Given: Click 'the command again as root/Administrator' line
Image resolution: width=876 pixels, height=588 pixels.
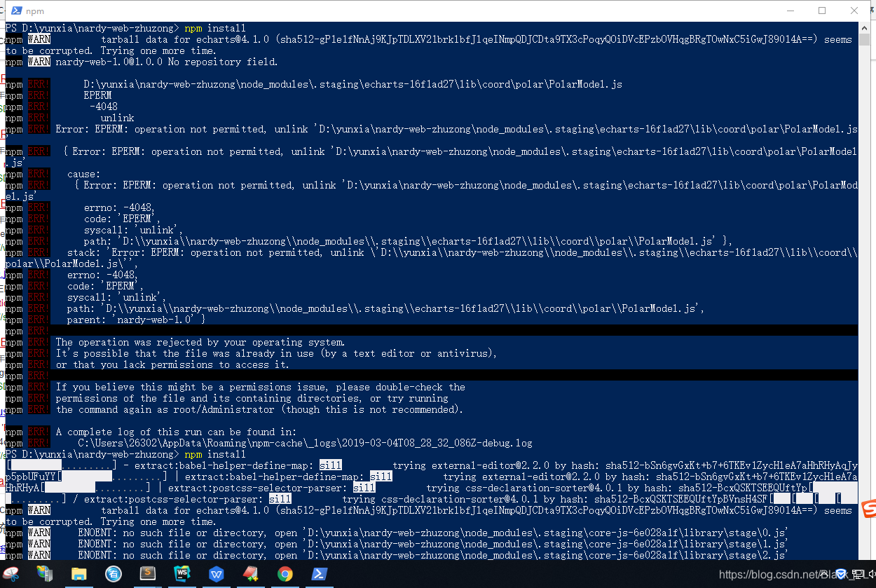Looking at the screenshot, I should pyautogui.click(x=259, y=409).
